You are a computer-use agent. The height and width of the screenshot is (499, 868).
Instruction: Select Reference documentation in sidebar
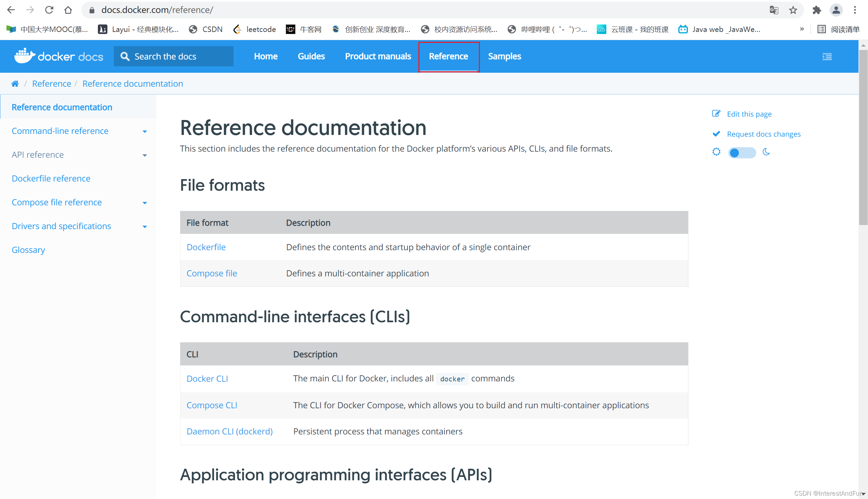coord(62,107)
